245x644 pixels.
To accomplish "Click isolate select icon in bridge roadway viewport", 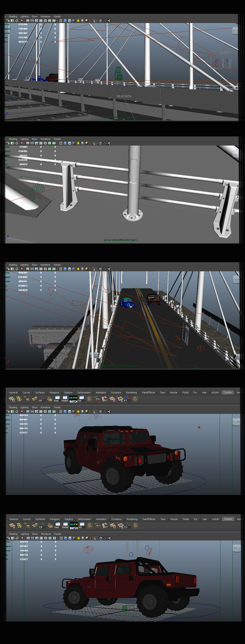I will coord(94,269).
